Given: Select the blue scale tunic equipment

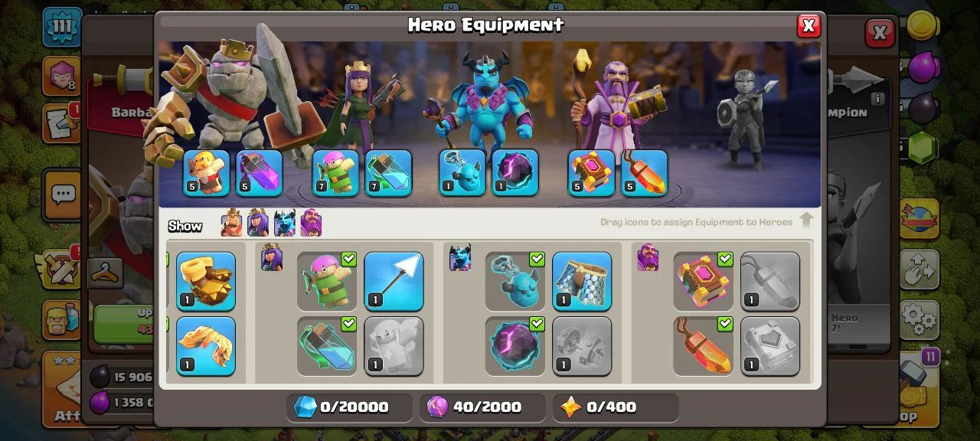Looking at the screenshot, I should [582, 281].
